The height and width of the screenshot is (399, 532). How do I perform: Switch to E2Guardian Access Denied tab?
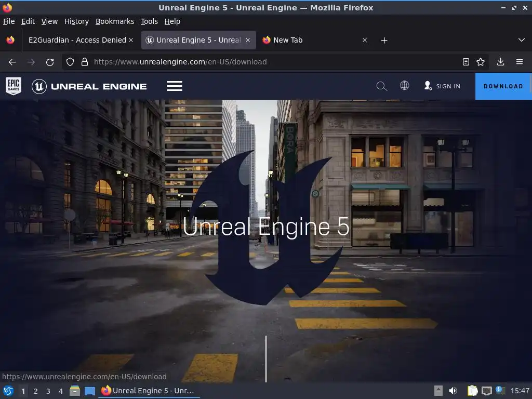coord(77,40)
